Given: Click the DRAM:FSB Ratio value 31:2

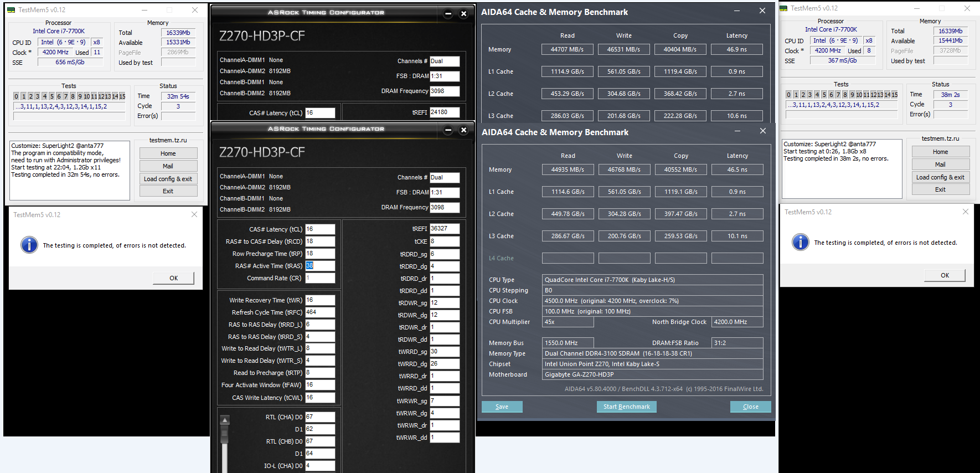Looking at the screenshot, I should [x=737, y=343].
